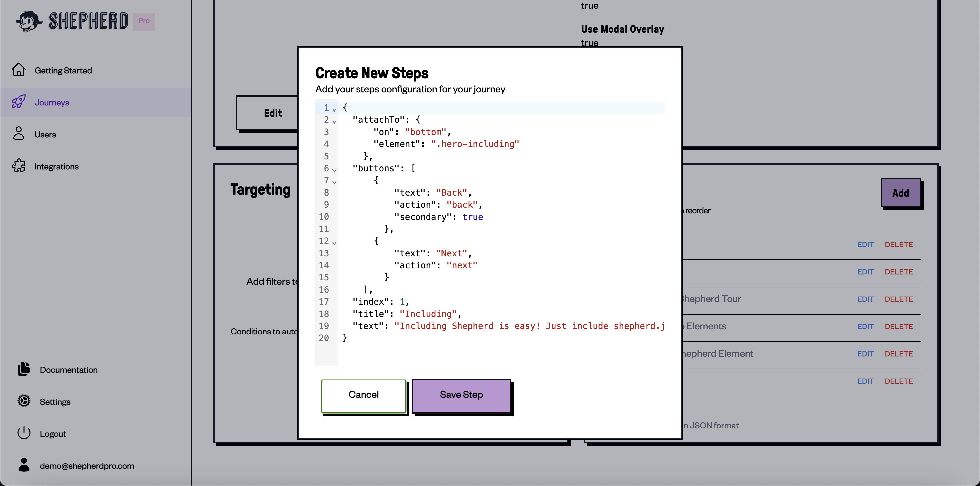Click the "Including" title value on line 18
This screenshot has height=486, width=980.
pyautogui.click(x=428, y=314)
